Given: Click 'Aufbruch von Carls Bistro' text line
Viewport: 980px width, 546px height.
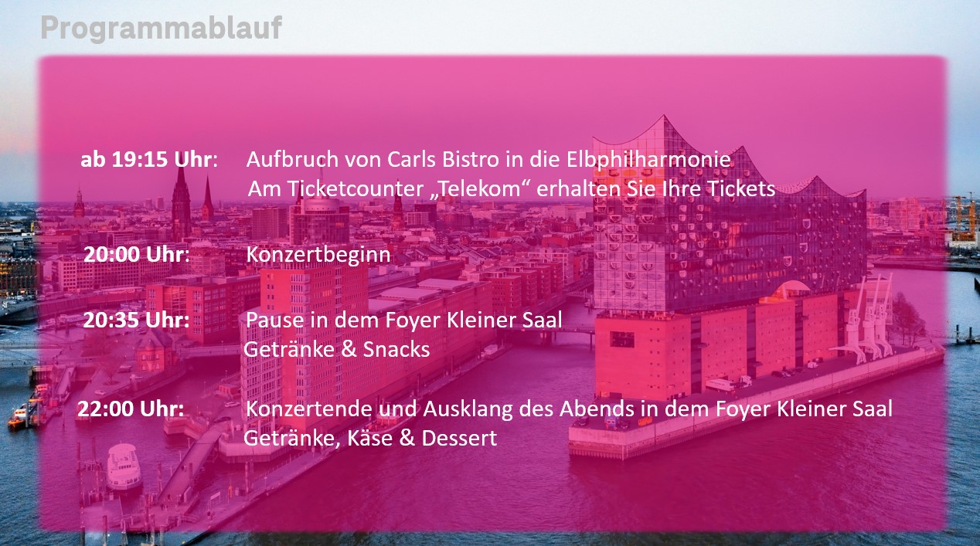Looking at the screenshot, I should [x=488, y=160].
